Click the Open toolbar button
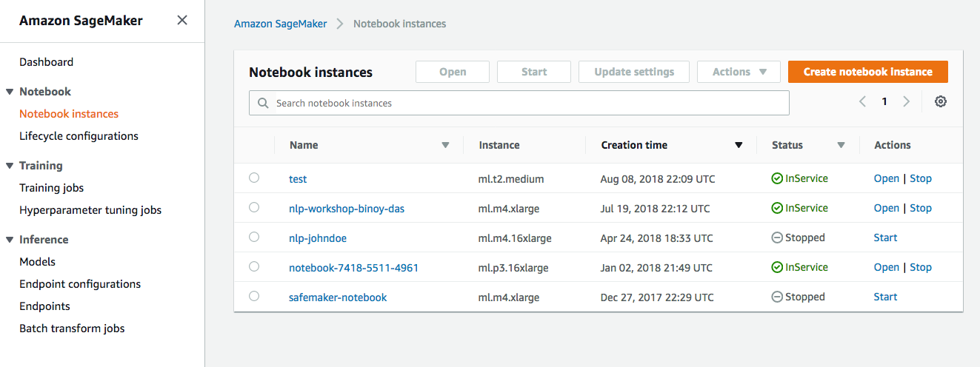 pos(453,72)
